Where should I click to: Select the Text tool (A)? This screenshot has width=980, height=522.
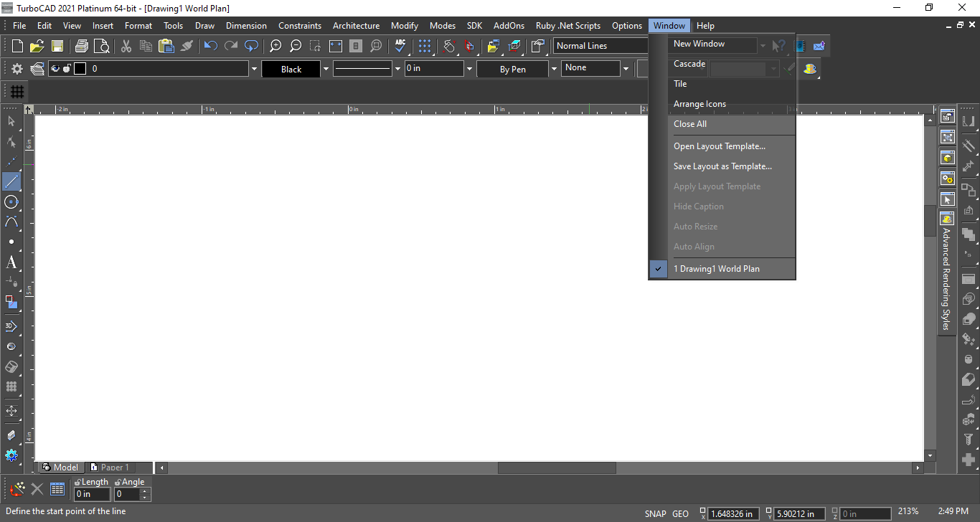click(x=11, y=262)
